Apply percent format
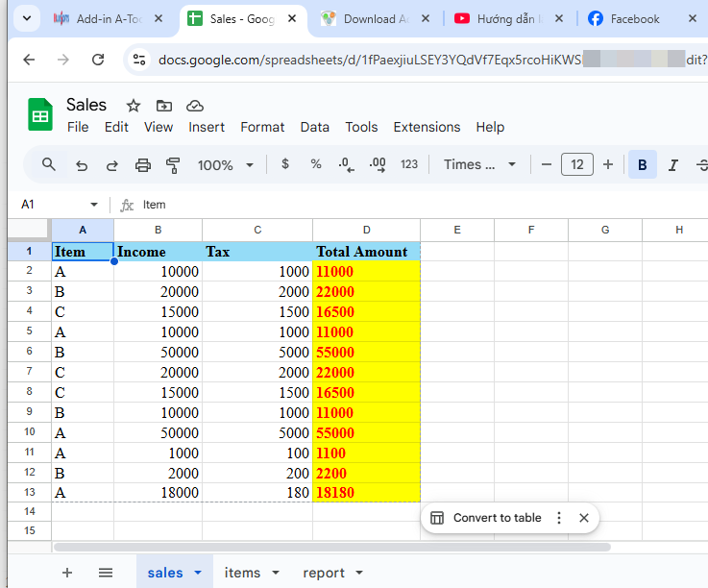The height and width of the screenshot is (588, 708). [315, 164]
